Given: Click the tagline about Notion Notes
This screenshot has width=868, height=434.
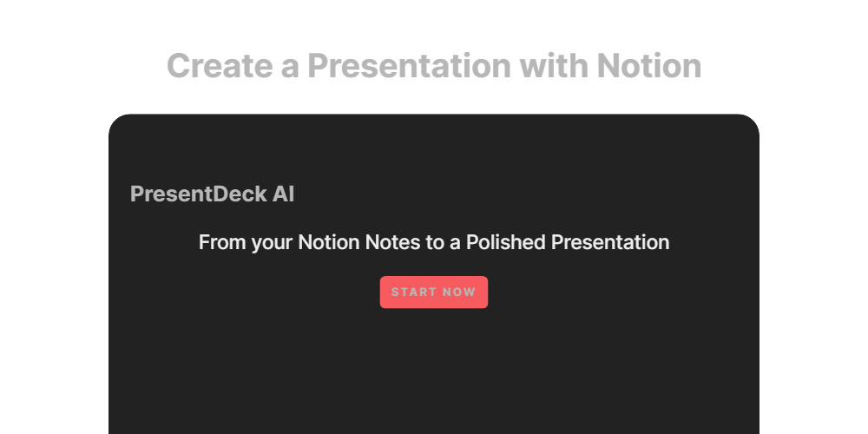Looking at the screenshot, I should click(434, 242).
